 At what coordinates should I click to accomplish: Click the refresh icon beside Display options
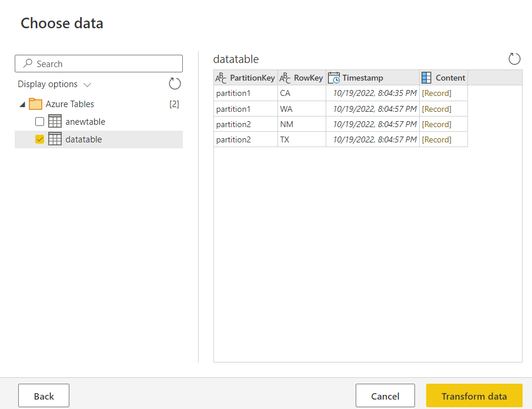tap(175, 84)
